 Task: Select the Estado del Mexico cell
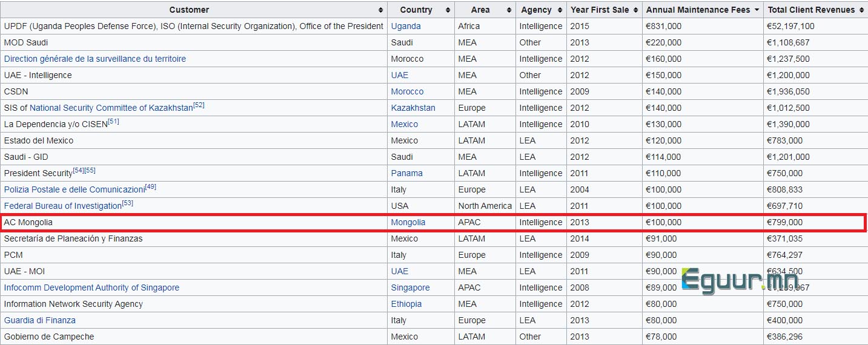(194, 140)
